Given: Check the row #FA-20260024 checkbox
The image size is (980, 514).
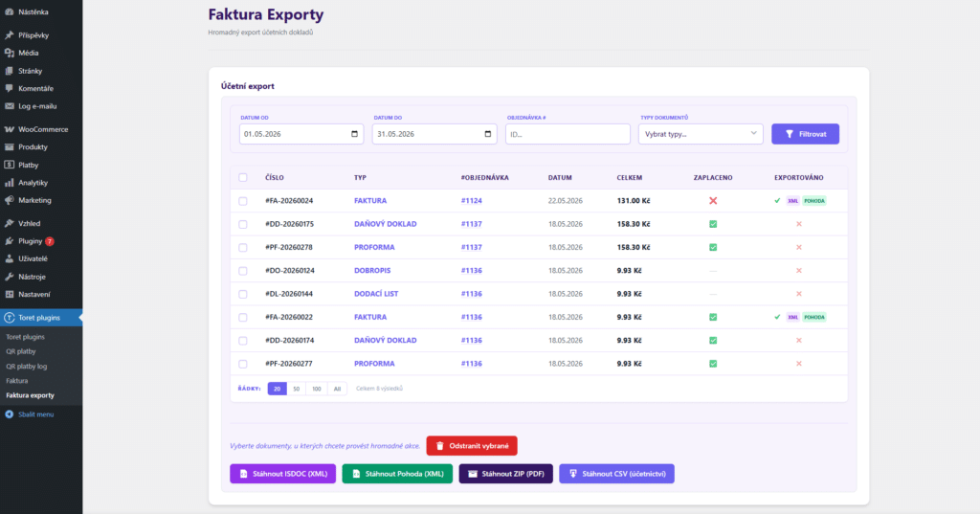Looking at the screenshot, I should 243,201.
